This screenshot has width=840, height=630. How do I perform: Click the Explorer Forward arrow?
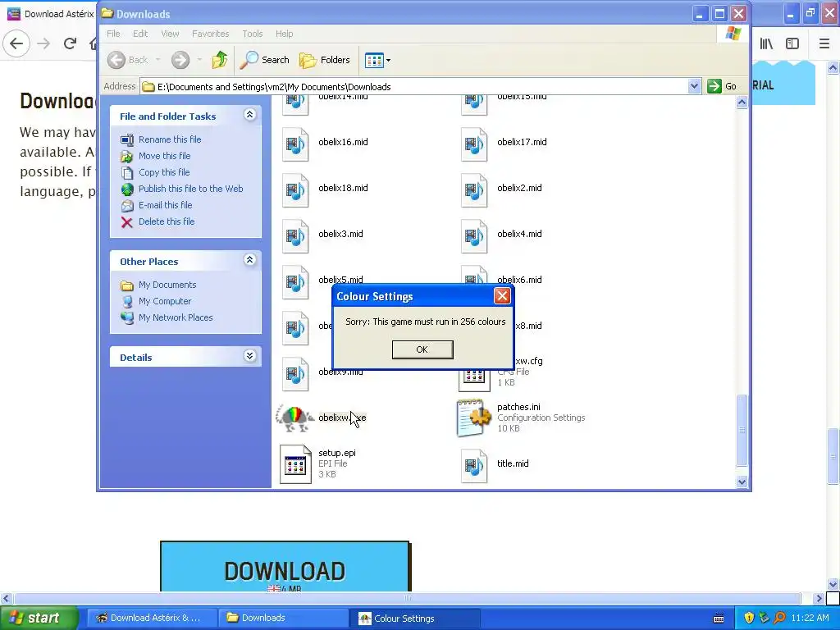coord(180,60)
